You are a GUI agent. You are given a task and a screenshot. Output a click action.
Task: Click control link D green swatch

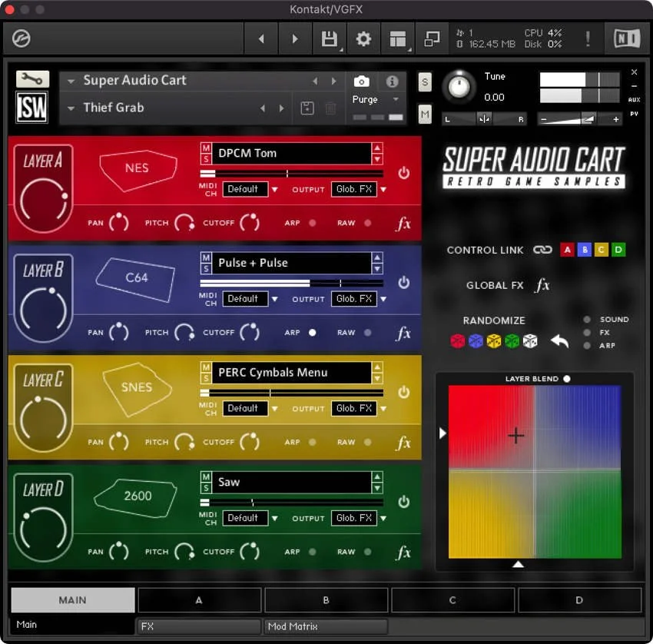tap(618, 250)
